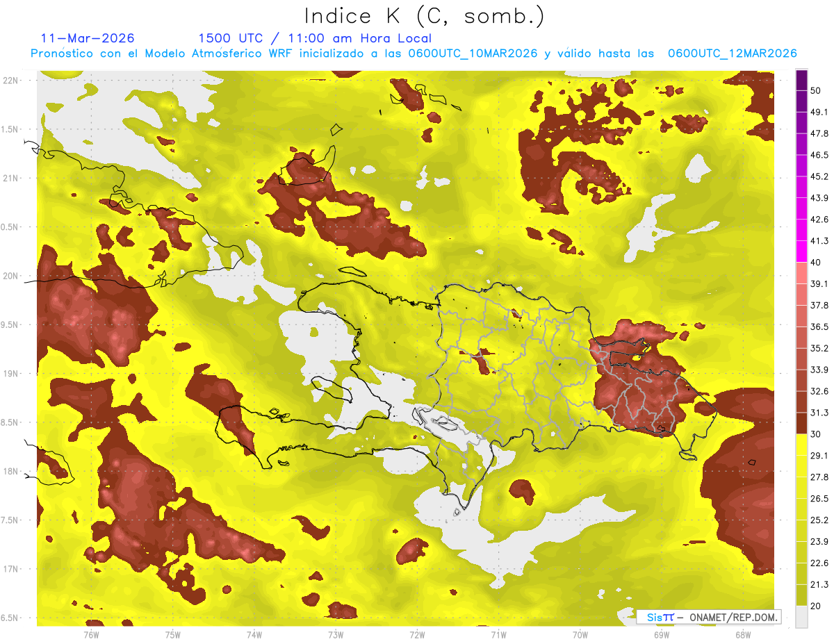Click the '75W' longitude label
The image size is (834, 644).
pyautogui.click(x=173, y=635)
